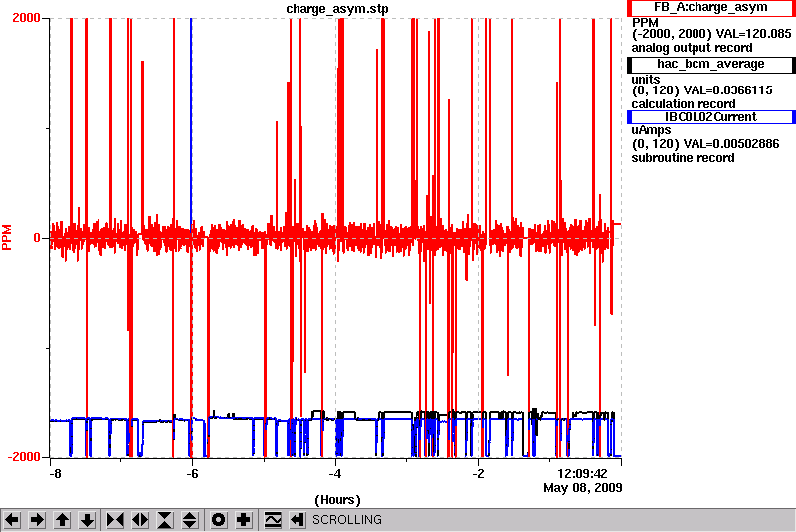The width and height of the screenshot is (796, 532).
Task: Click the PPM y-axis label
Action: (7, 237)
